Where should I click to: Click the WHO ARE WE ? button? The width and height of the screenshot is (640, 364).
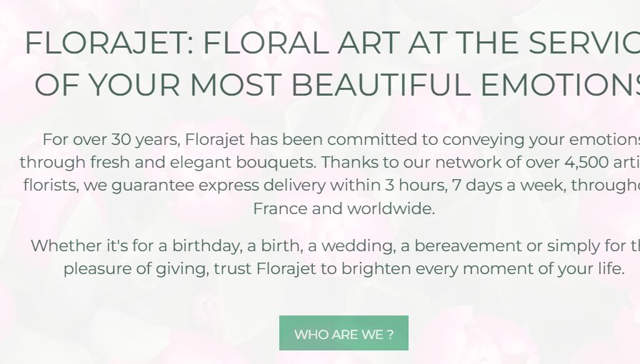[x=344, y=333]
